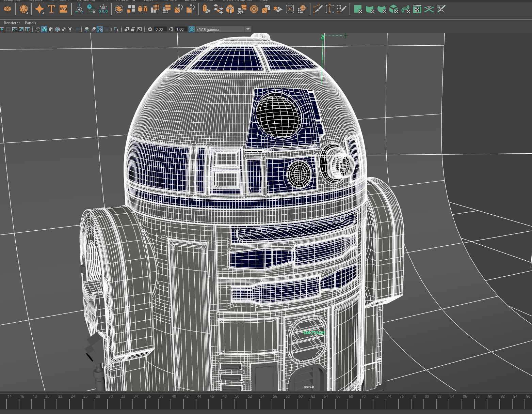Screen dimensions: 532x414
Task: Apply Automatic UV mapping cube icon
Action: click(393, 9)
